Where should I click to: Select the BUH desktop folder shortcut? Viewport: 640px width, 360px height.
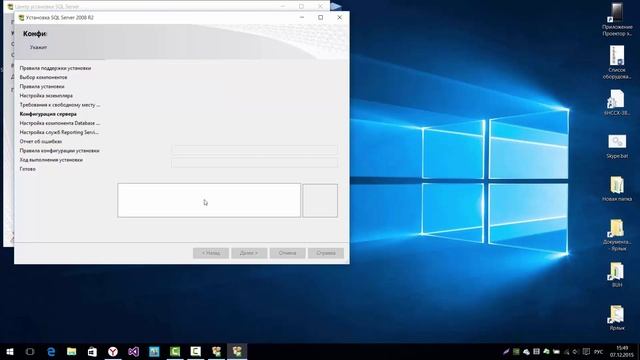[617, 275]
